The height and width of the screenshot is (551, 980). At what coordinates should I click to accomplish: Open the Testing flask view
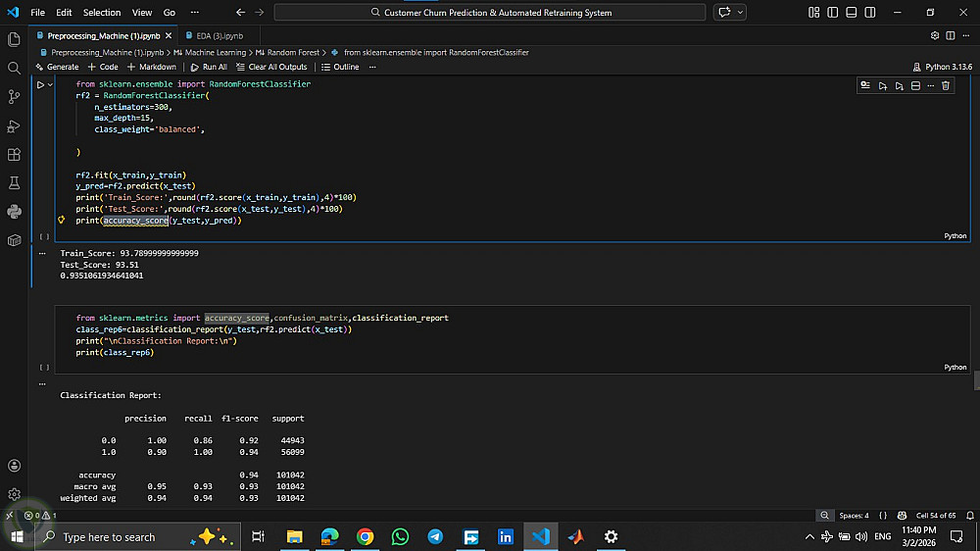point(14,182)
